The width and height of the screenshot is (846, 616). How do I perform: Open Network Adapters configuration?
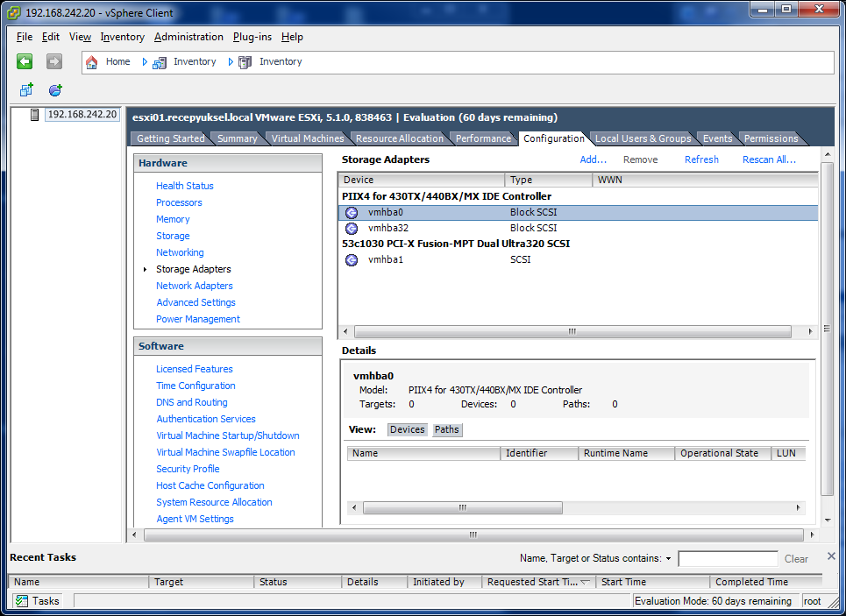195,286
